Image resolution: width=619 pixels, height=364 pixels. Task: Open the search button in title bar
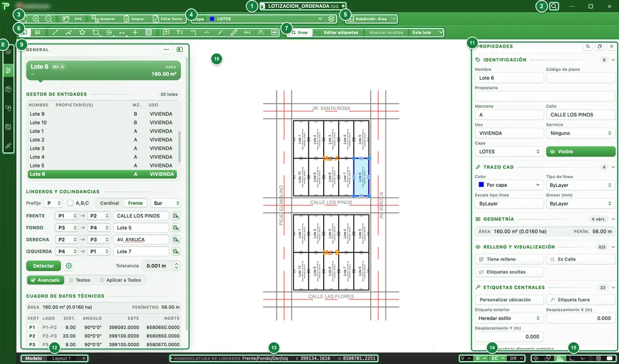(x=554, y=6)
